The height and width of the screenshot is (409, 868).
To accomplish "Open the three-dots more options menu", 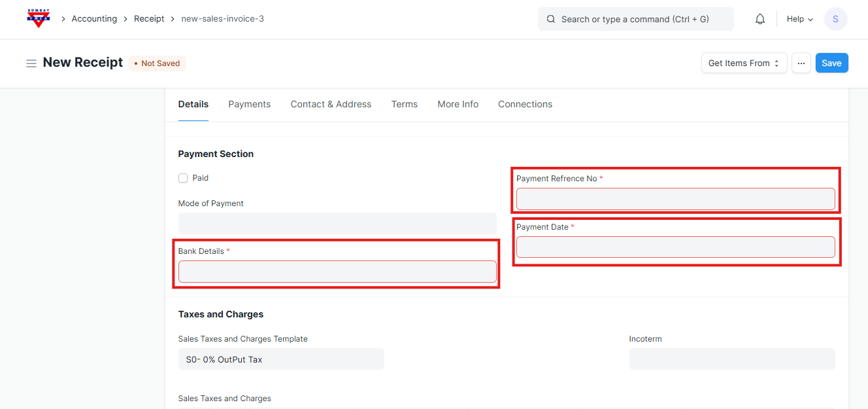I will click(801, 63).
